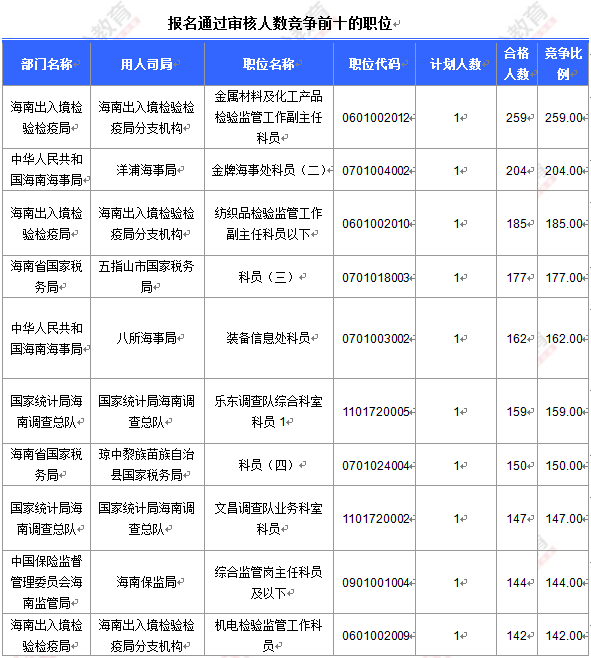The height and width of the screenshot is (658, 591).
Task: Select position code 0701004002 cell
Action: [x=374, y=170]
